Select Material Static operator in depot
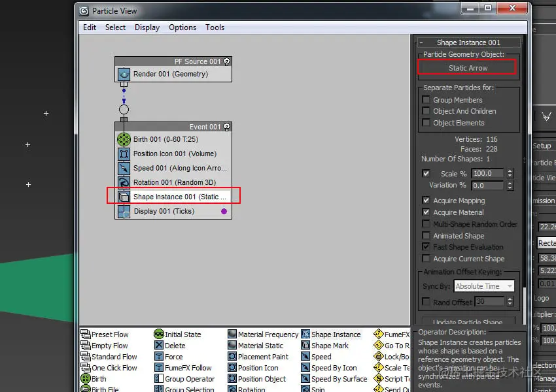This screenshot has height=392, width=556. pyautogui.click(x=255, y=346)
